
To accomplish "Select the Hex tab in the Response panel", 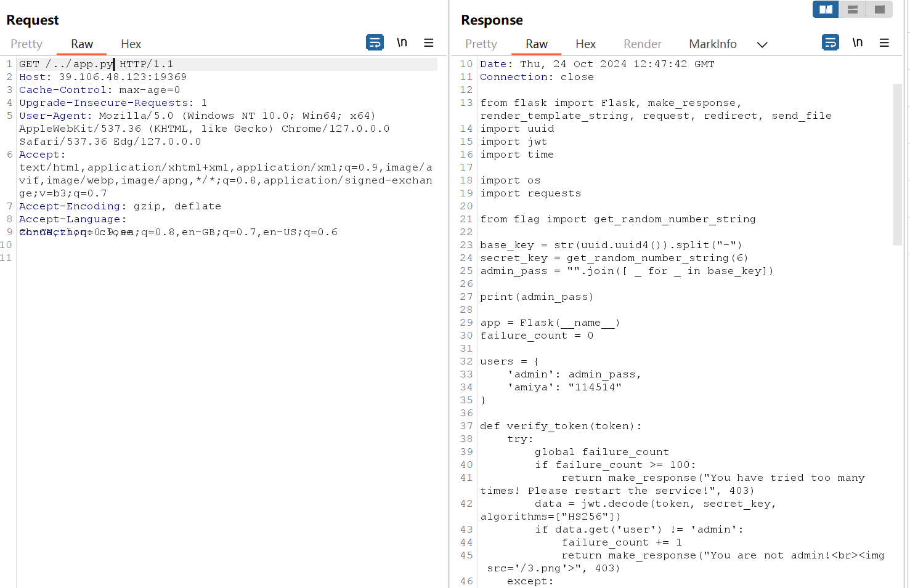I will click(x=586, y=44).
